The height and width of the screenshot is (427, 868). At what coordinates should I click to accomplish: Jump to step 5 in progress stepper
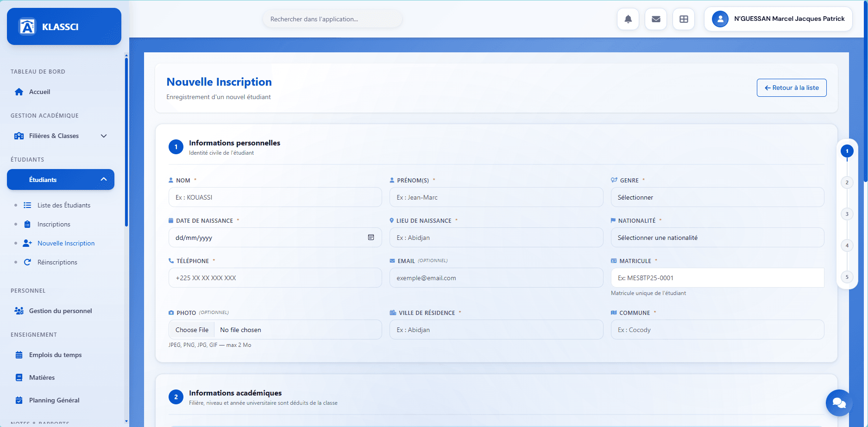pos(847,277)
